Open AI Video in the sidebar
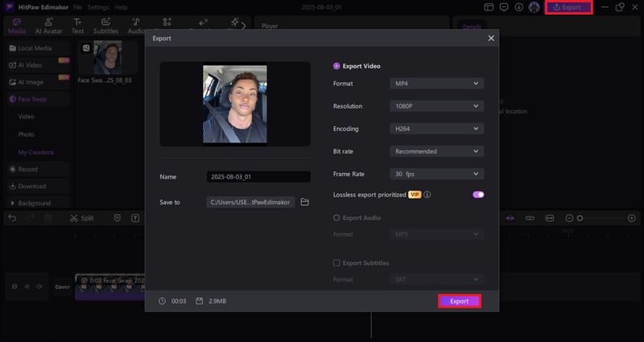Screen dimensions: 644x342 38,65
